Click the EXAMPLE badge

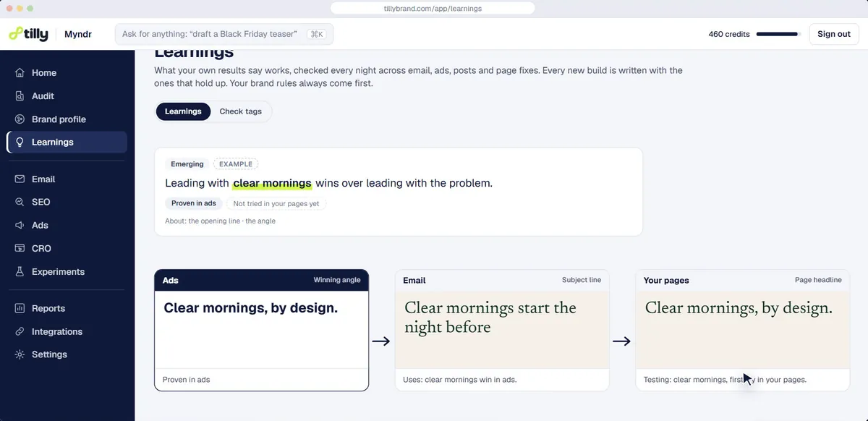(236, 164)
